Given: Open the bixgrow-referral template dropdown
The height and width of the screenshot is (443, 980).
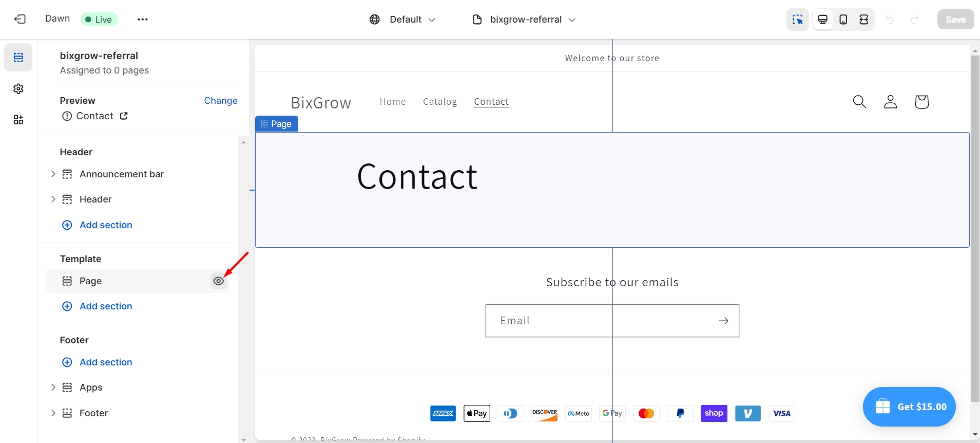Looking at the screenshot, I should 524,20.
